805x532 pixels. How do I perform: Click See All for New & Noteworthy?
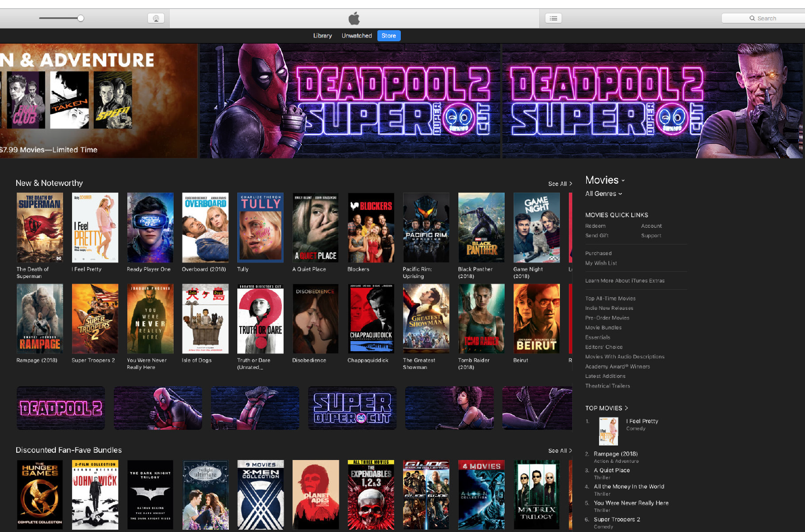[x=560, y=184]
